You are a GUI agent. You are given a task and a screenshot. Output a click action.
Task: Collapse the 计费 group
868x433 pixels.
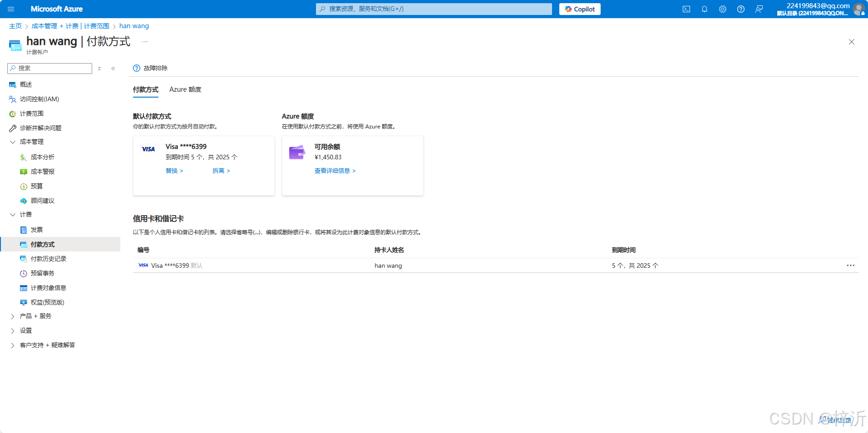pyautogui.click(x=13, y=215)
